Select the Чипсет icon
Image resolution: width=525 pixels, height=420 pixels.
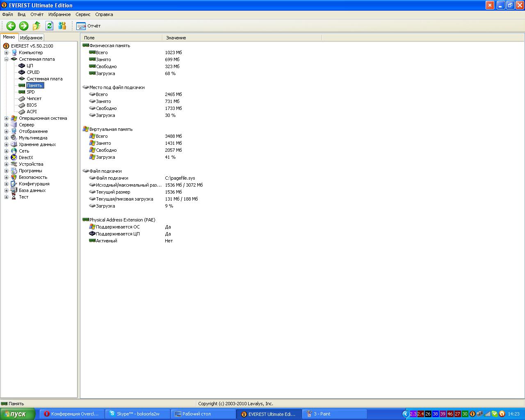click(22, 98)
